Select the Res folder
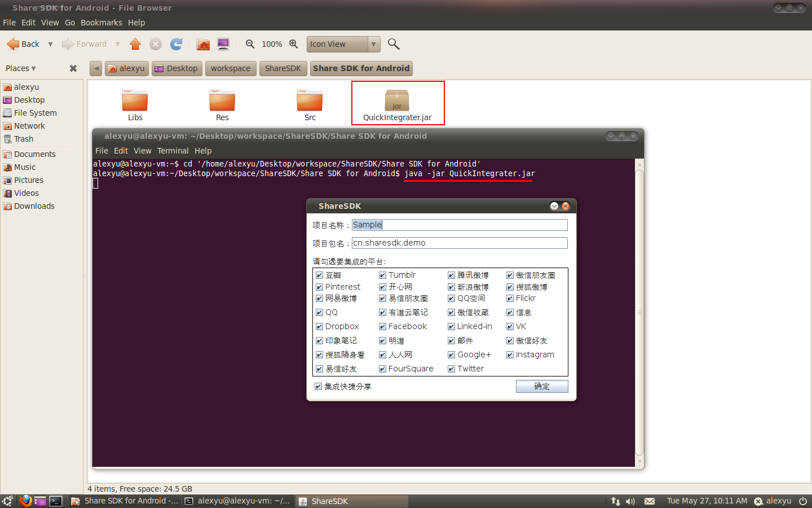The width and height of the screenshot is (812, 508). [222, 106]
